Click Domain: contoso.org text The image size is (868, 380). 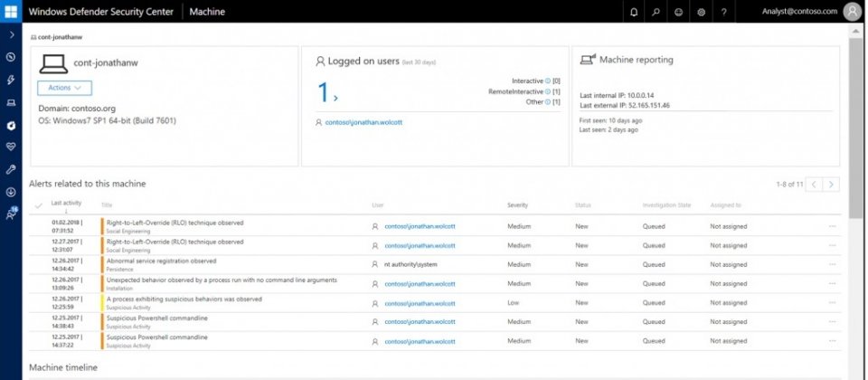click(77, 109)
